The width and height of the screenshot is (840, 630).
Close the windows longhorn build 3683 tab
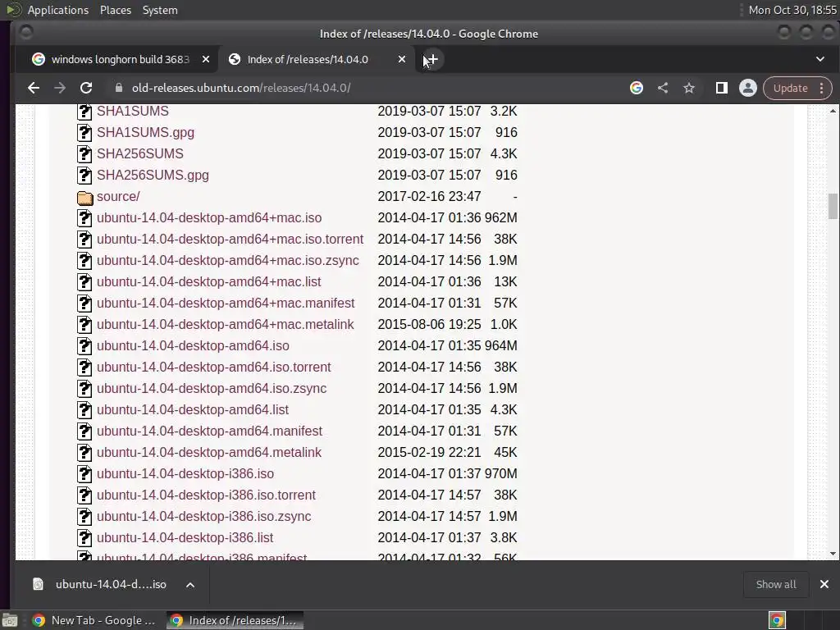pyautogui.click(x=206, y=59)
